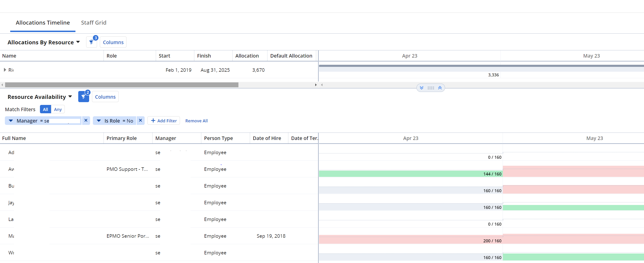Image resolution: width=644 pixels, height=263 pixels.
Task: Open Columns for Resource Availability
Action: pyautogui.click(x=105, y=97)
